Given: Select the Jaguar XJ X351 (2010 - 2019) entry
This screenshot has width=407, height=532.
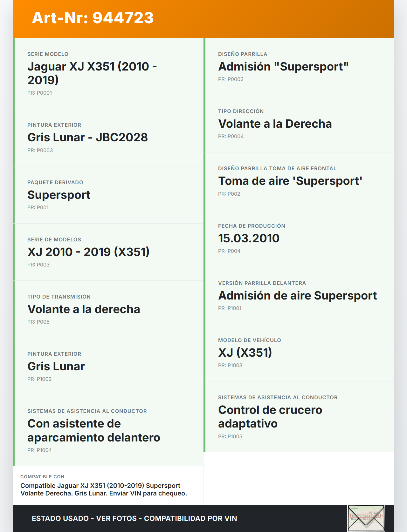Looking at the screenshot, I should pyautogui.click(x=92, y=73).
